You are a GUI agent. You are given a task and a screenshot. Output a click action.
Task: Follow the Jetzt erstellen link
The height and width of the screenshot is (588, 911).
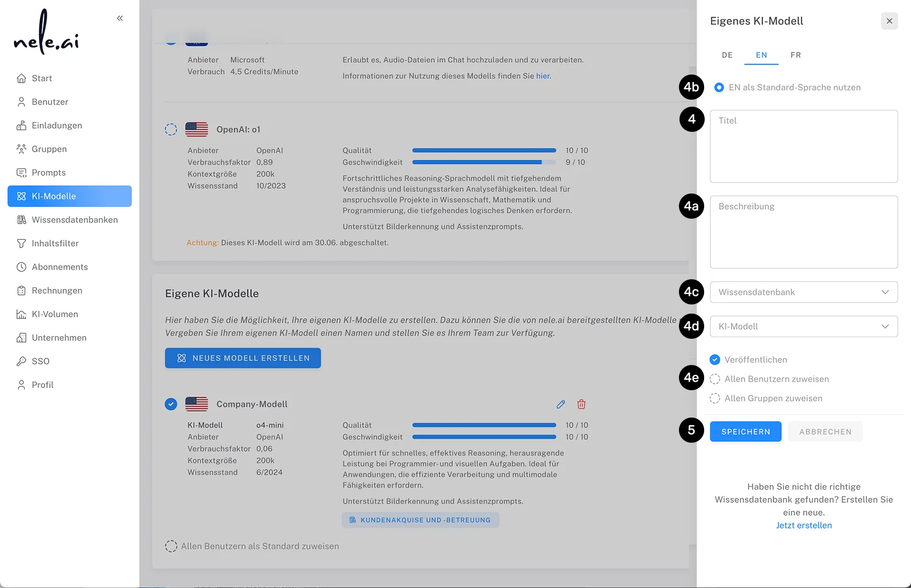tap(804, 525)
